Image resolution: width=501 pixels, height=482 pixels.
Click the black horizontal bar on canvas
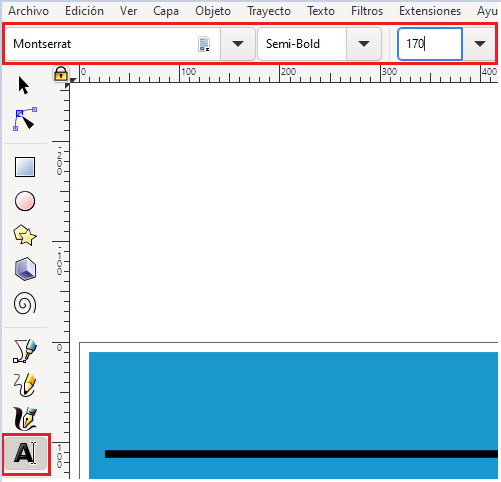pyautogui.click(x=301, y=454)
